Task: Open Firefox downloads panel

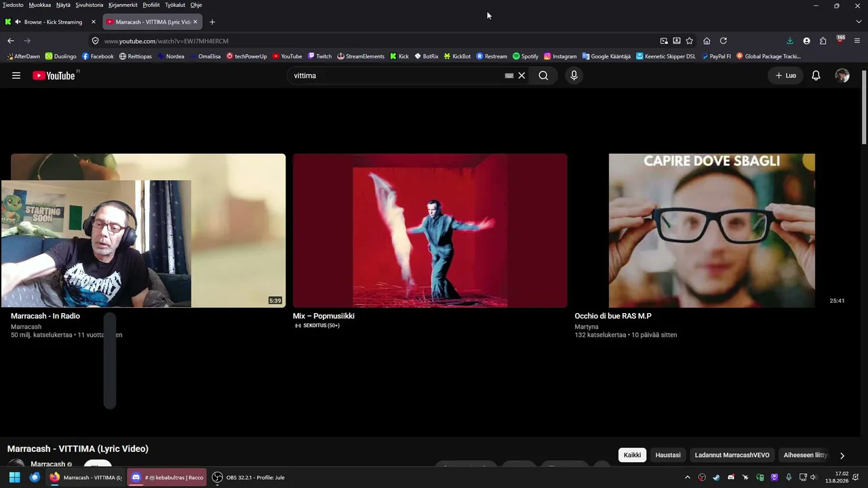Action: coord(790,41)
